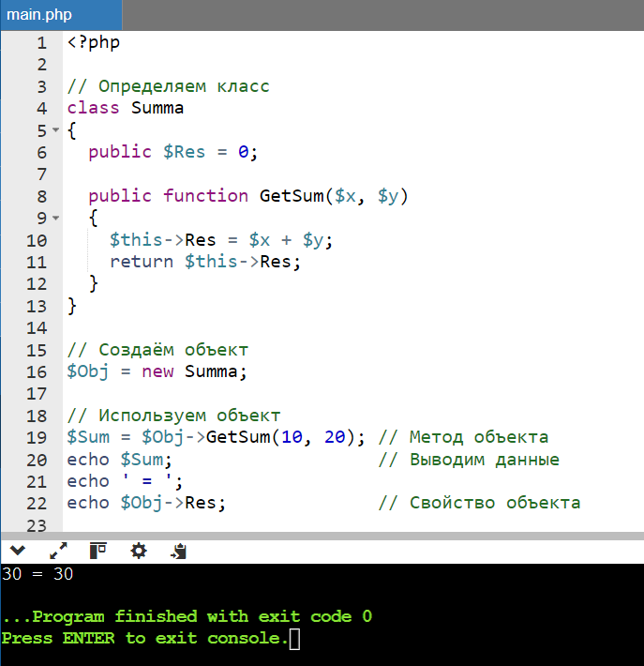The height and width of the screenshot is (666, 644).
Task: Click the comment '// Используем объект'
Action: (173, 416)
